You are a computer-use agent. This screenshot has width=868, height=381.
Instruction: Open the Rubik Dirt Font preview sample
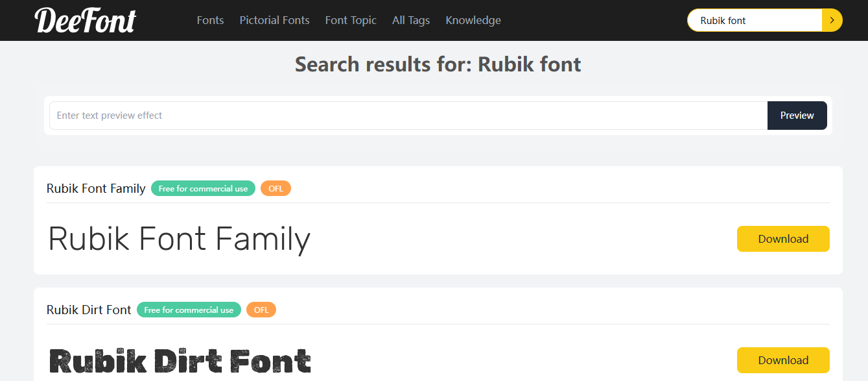coord(180,361)
